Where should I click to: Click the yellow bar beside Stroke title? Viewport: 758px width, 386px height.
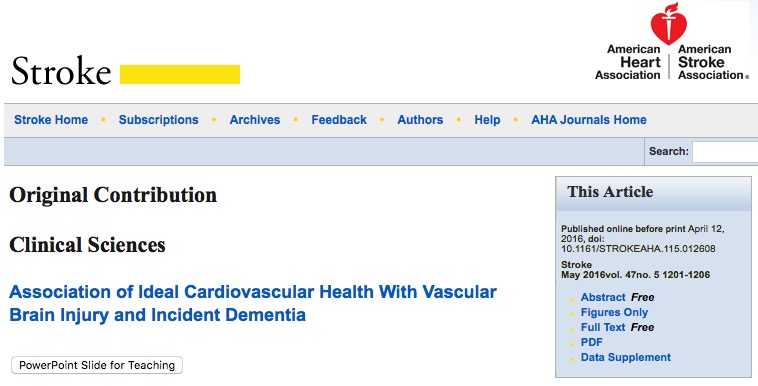click(180, 74)
